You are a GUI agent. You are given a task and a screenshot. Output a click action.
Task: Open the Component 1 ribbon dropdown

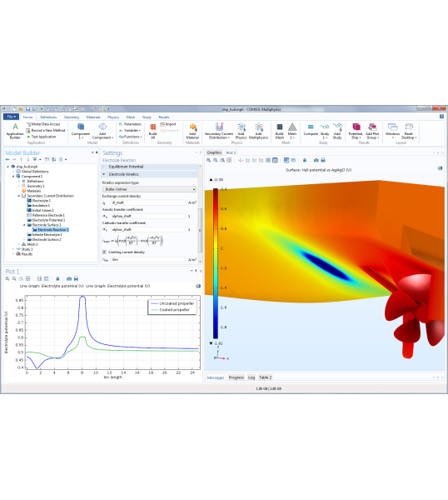coord(81,131)
